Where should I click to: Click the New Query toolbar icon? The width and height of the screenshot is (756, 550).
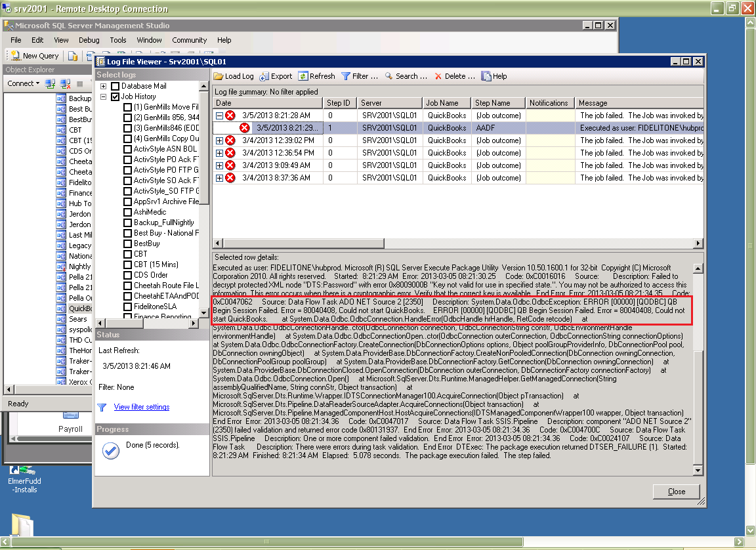[16, 56]
